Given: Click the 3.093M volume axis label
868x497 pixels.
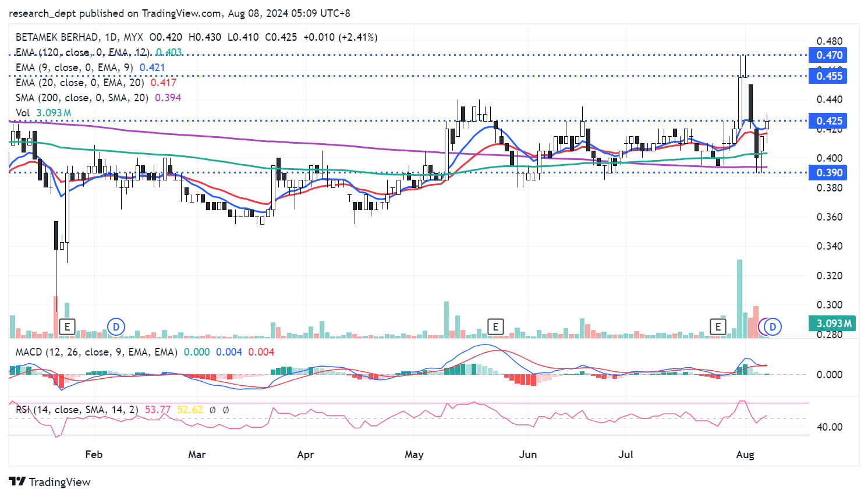Looking at the screenshot, I should coord(833,324).
